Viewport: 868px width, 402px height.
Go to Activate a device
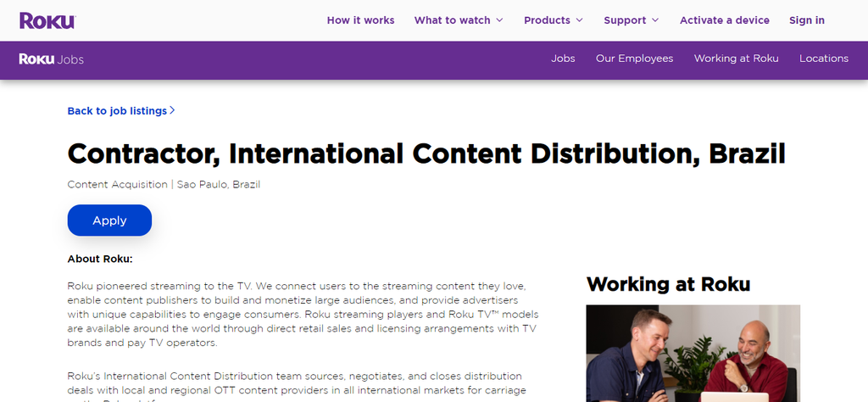click(x=724, y=20)
